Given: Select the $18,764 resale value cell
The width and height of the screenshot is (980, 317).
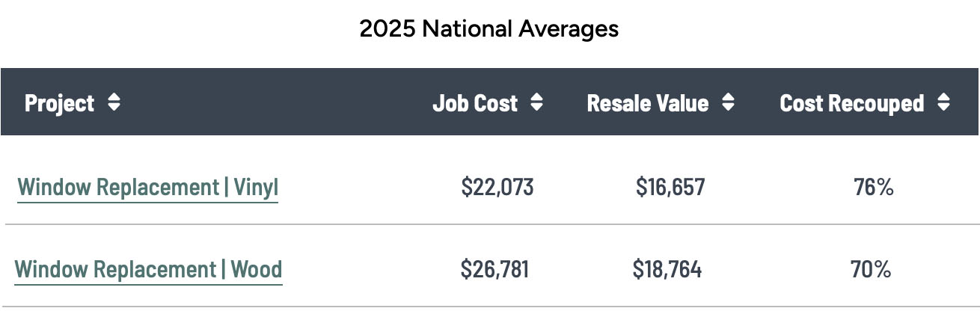Looking at the screenshot, I should click(x=667, y=269).
